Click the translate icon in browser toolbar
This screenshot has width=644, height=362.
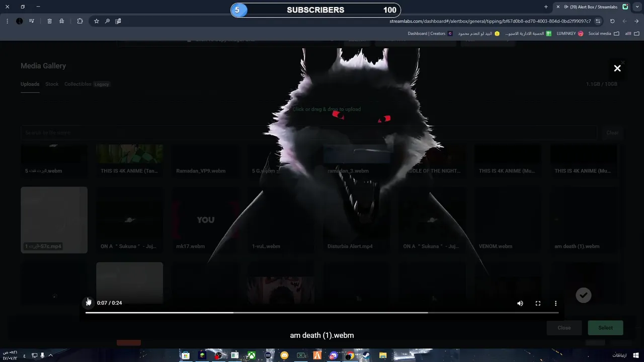[118, 21]
